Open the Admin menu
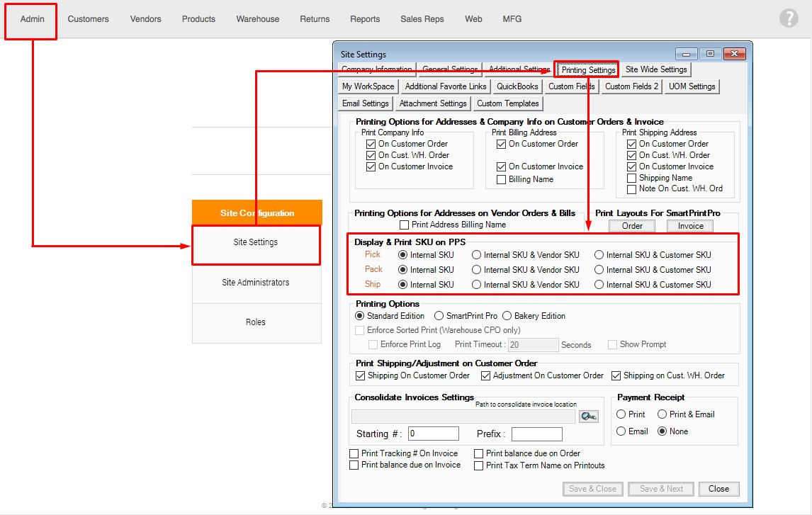The image size is (812, 515). coord(32,19)
